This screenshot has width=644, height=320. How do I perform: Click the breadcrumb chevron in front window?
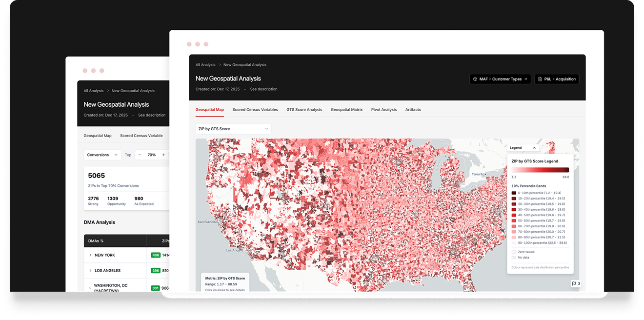pos(220,65)
